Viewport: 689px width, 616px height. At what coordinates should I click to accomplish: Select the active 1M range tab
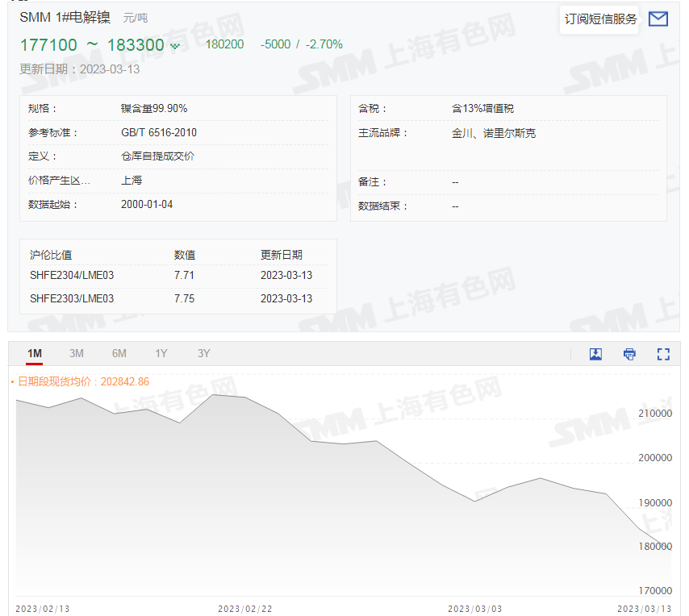34,353
